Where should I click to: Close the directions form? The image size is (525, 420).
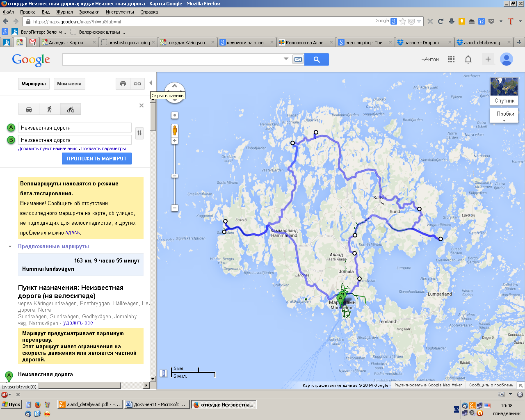142,105
